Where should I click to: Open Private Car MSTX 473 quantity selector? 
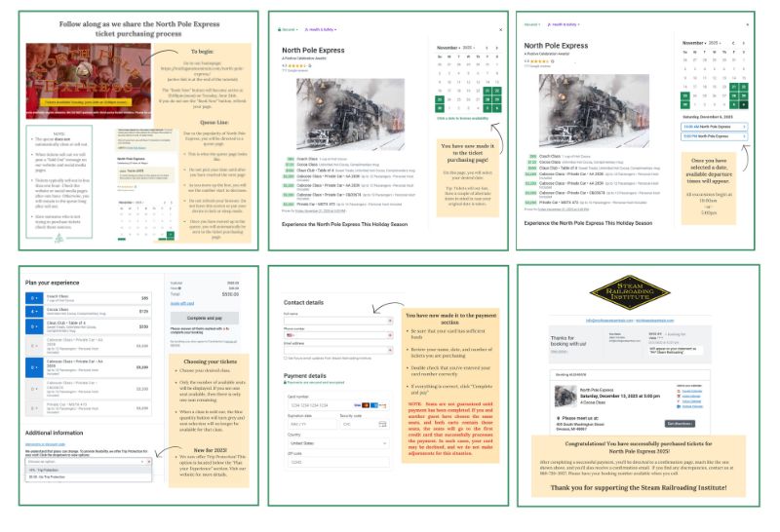coord(34,408)
